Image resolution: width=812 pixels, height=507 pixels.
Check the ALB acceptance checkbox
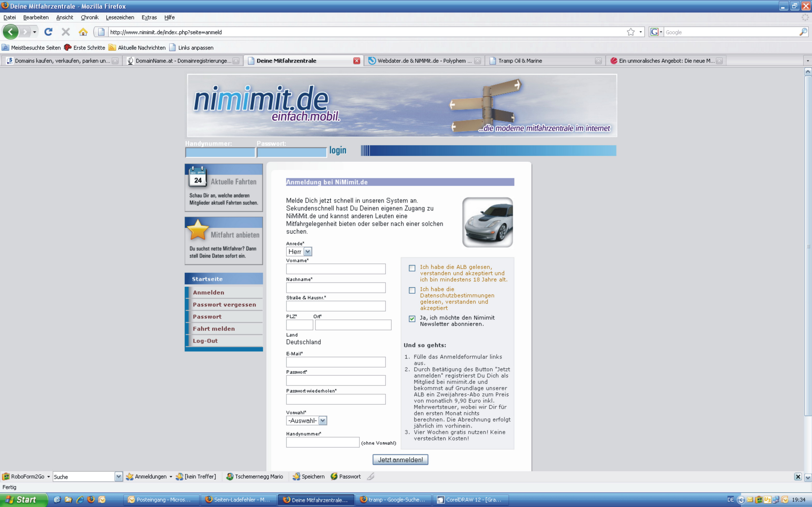coord(412,268)
